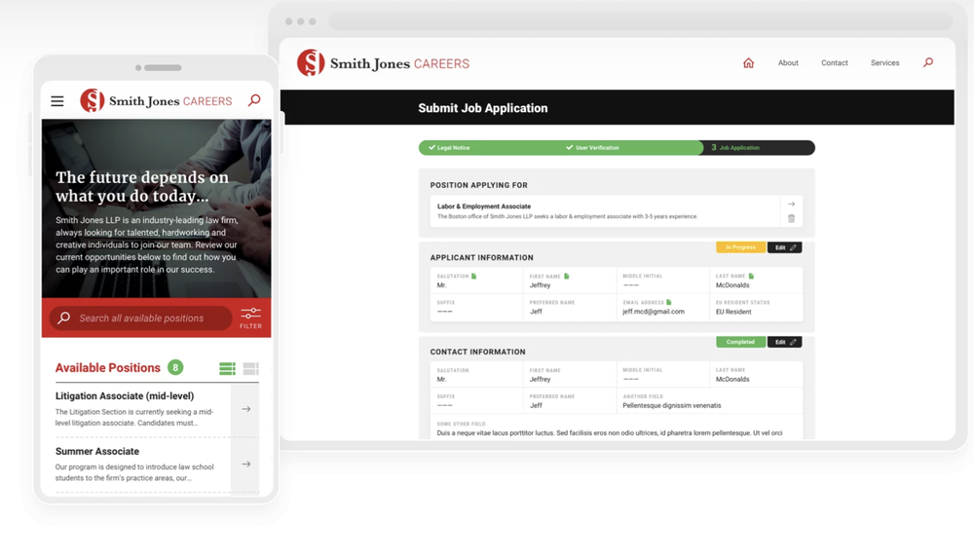Click Contact Information preferred name Jeff

pos(536,405)
